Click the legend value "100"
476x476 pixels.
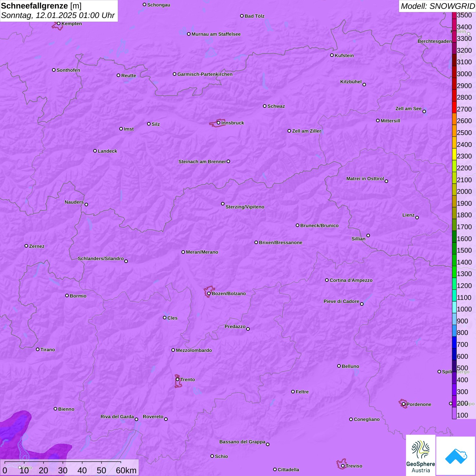463,415
